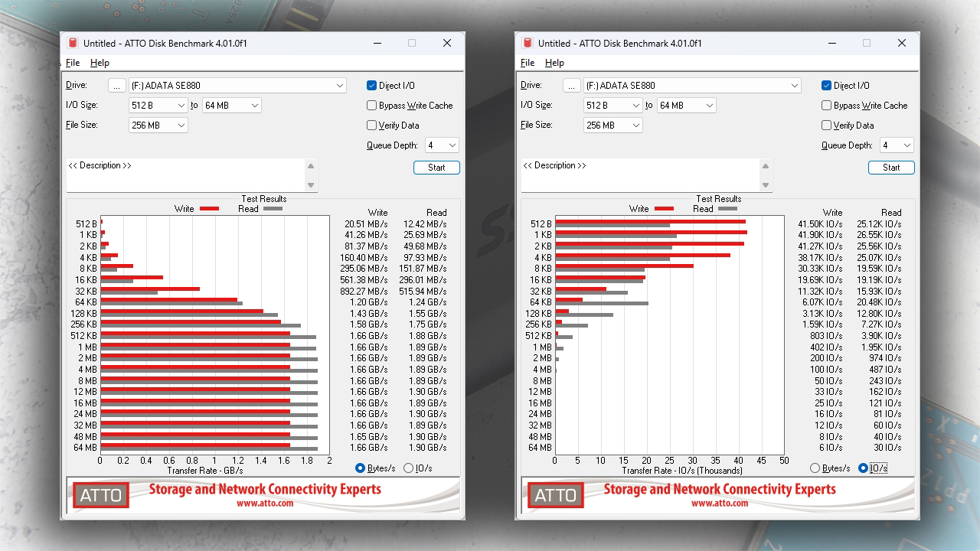Screen dimensions: 980x551
Task: Click '256 KB' row label in left window chart
Action: 83,324
